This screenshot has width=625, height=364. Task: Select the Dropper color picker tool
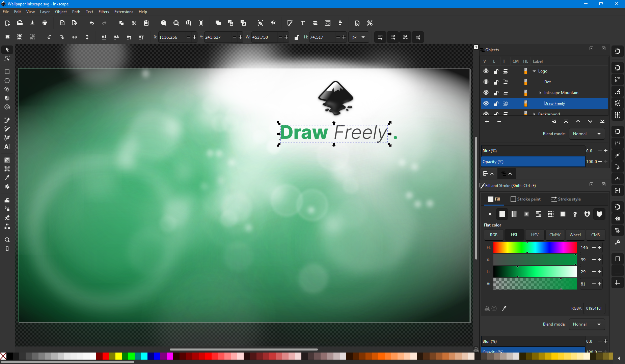7,178
